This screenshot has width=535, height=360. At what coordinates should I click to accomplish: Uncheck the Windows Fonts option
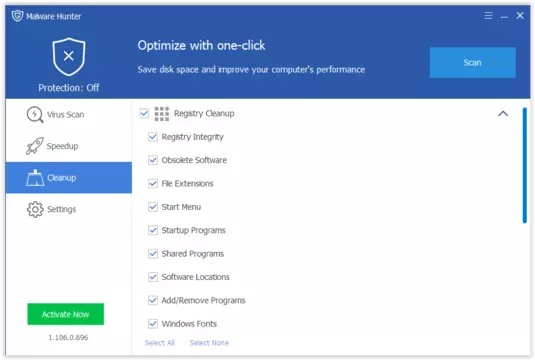tap(153, 323)
